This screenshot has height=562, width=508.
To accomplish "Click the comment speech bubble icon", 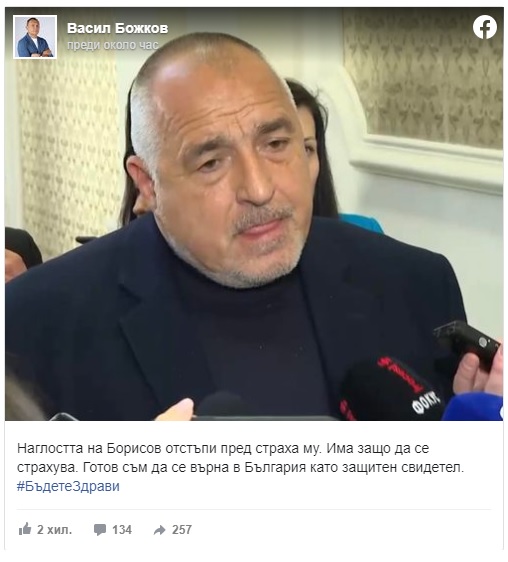I will 100,529.
